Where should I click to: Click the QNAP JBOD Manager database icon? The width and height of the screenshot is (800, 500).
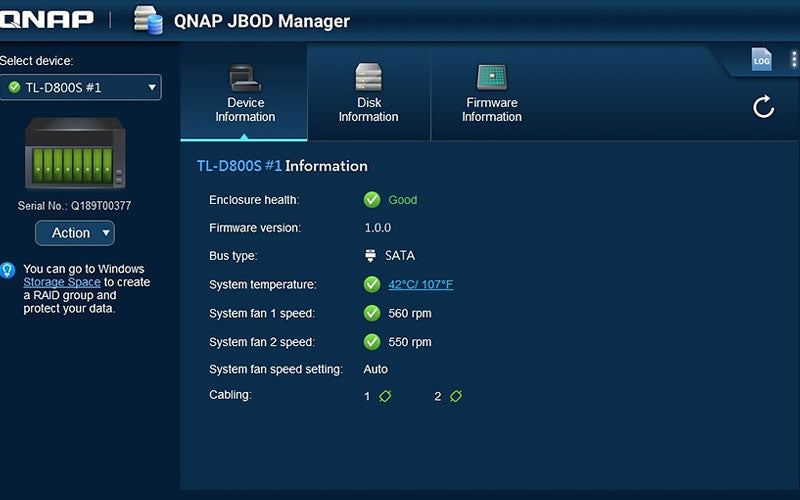148,20
